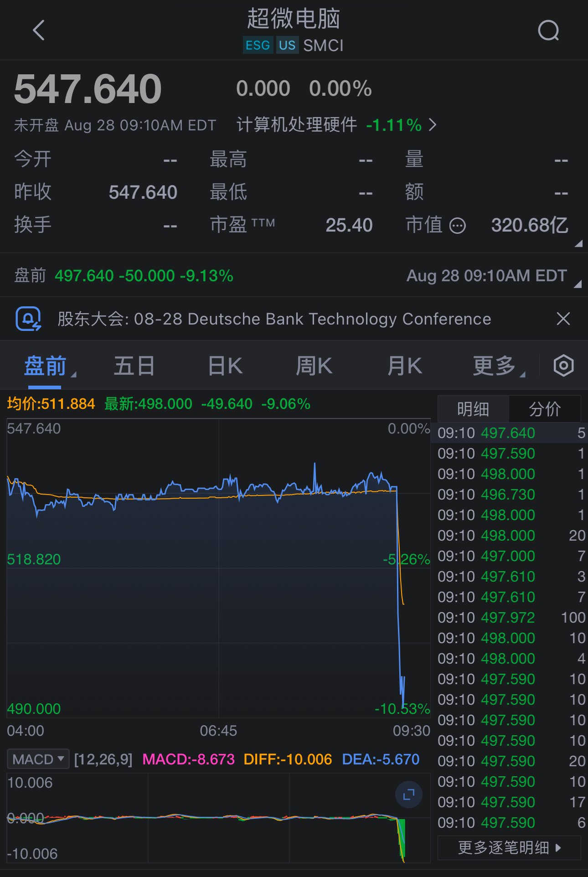This screenshot has width=588, height=877.
Task: Select the 五日 tab
Action: tap(134, 366)
